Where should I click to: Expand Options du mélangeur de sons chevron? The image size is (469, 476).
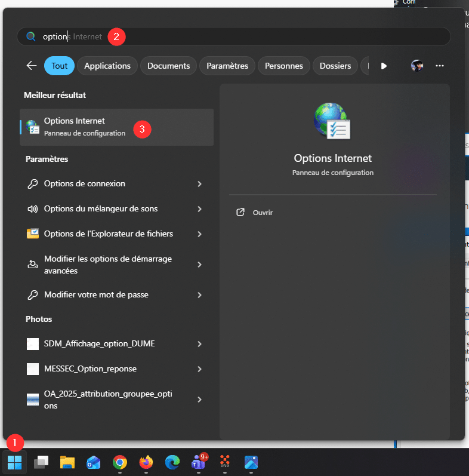point(199,209)
